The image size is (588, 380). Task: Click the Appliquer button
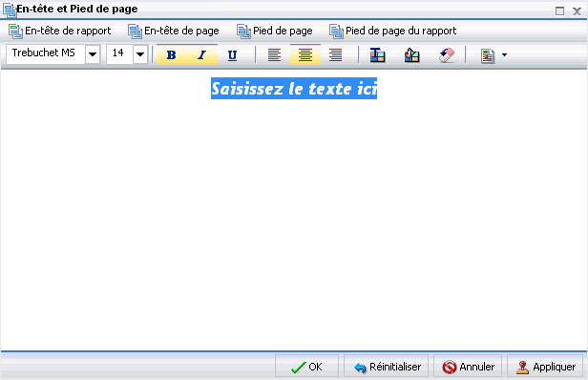(x=545, y=366)
